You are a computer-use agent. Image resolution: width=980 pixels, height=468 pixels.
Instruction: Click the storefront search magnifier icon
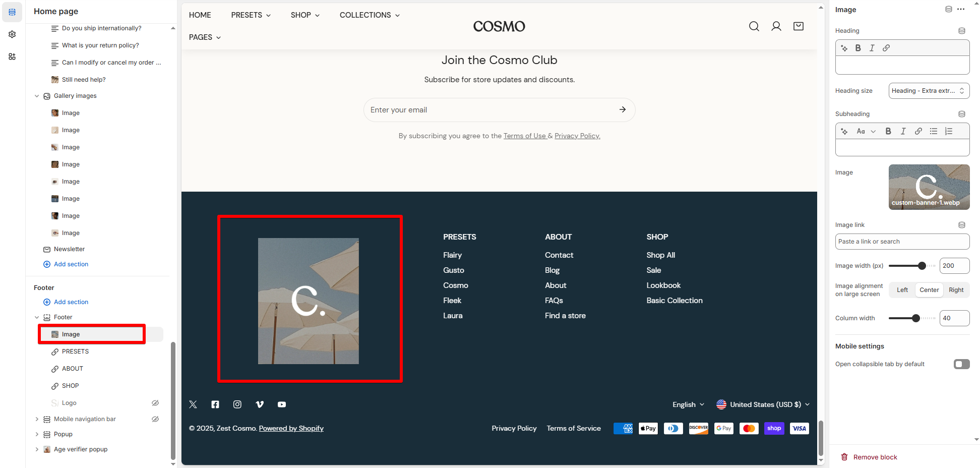tap(754, 26)
